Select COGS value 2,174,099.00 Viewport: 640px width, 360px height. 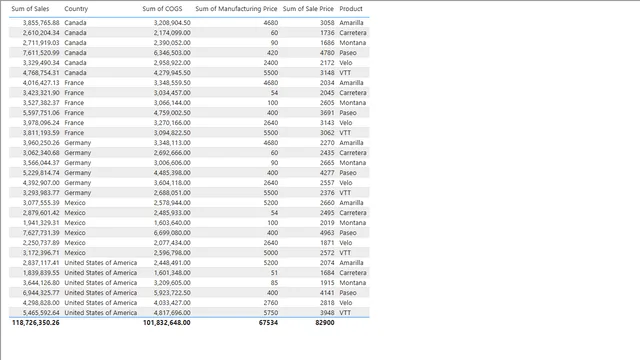point(172,33)
